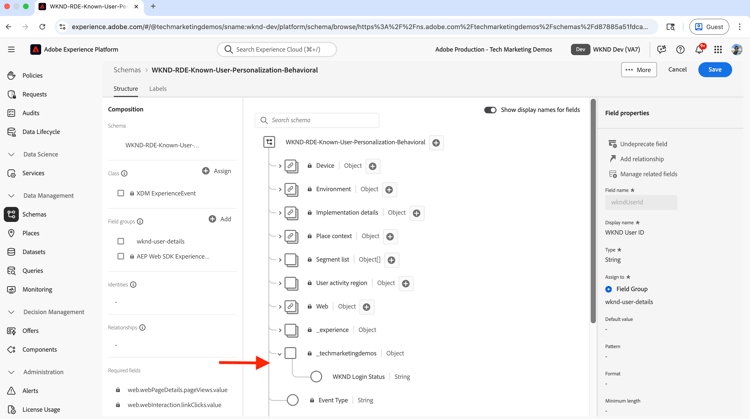The width and height of the screenshot is (750, 419).
Task: Open Datasets in the sidebar
Action: (x=33, y=252)
